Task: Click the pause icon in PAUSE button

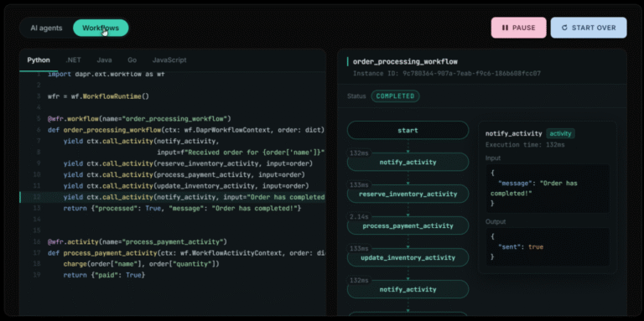Action: point(505,28)
